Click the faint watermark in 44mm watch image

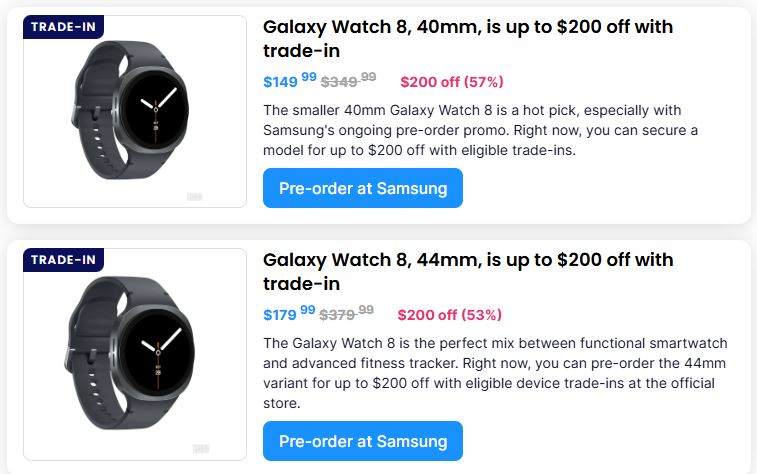(200, 448)
